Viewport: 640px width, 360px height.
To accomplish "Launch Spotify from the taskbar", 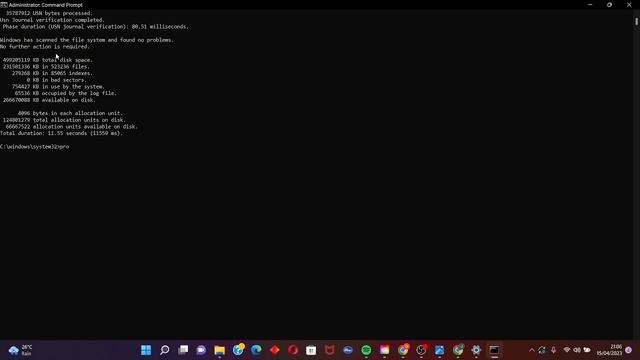I will (x=366, y=350).
